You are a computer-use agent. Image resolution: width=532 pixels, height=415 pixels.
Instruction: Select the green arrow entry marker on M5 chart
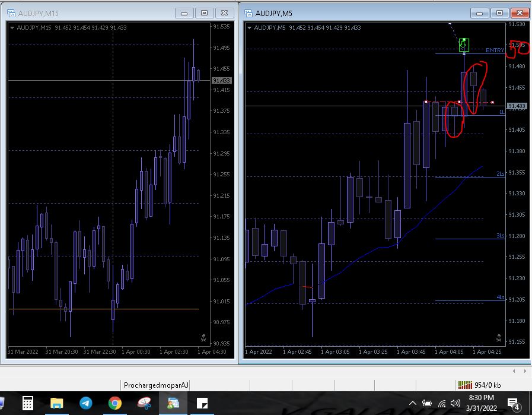[x=464, y=45]
